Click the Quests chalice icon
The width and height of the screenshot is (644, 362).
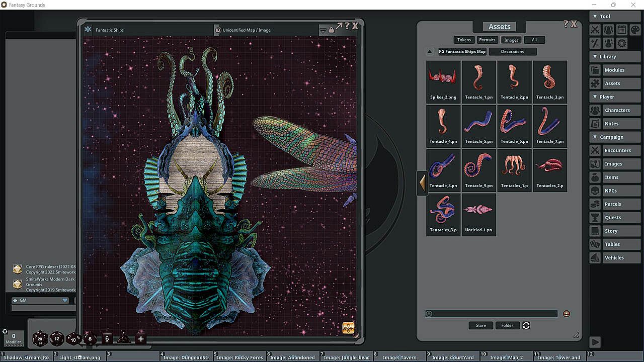tap(595, 217)
